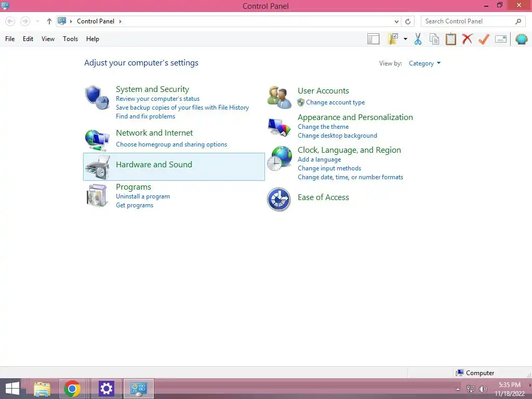This screenshot has width=532, height=399.
Task: Click the volume speaker tray icon
Action: [x=483, y=389]
